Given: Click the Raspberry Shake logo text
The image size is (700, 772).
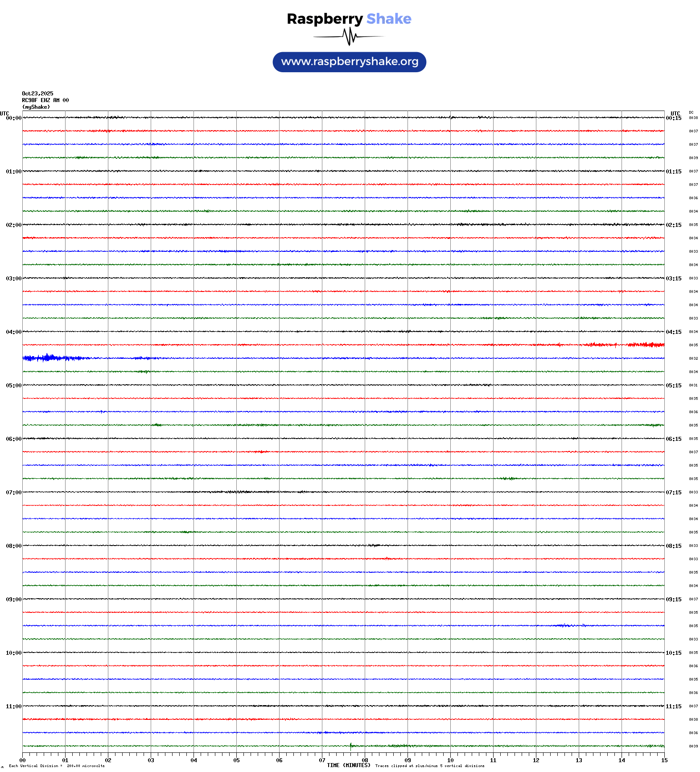Looking at the screenshot, I should click(x=349, y=19).
